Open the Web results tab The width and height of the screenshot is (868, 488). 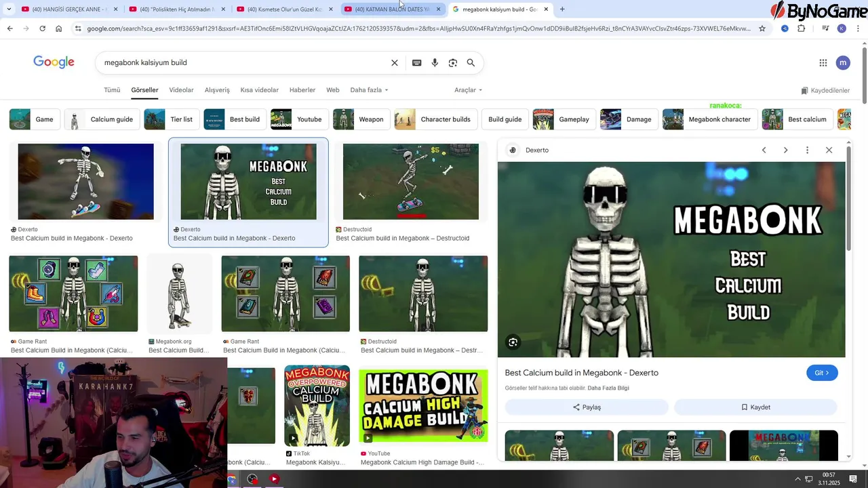coord(333,90)
